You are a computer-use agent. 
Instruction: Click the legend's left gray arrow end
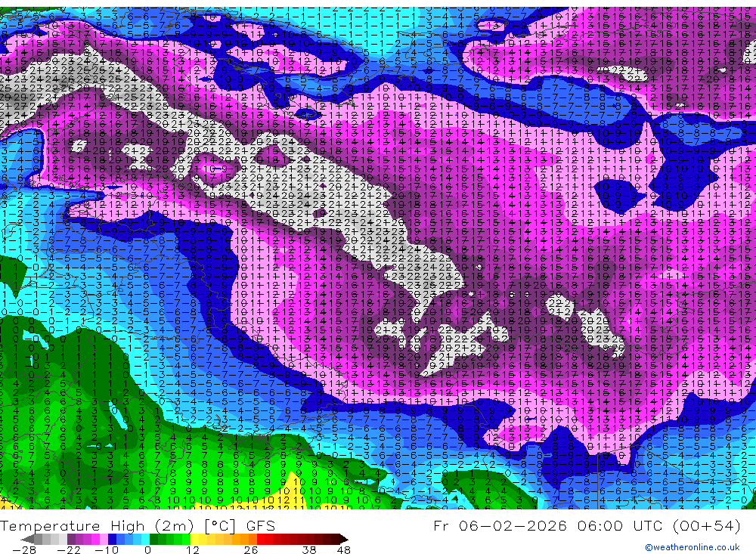(x=27, y=540)
